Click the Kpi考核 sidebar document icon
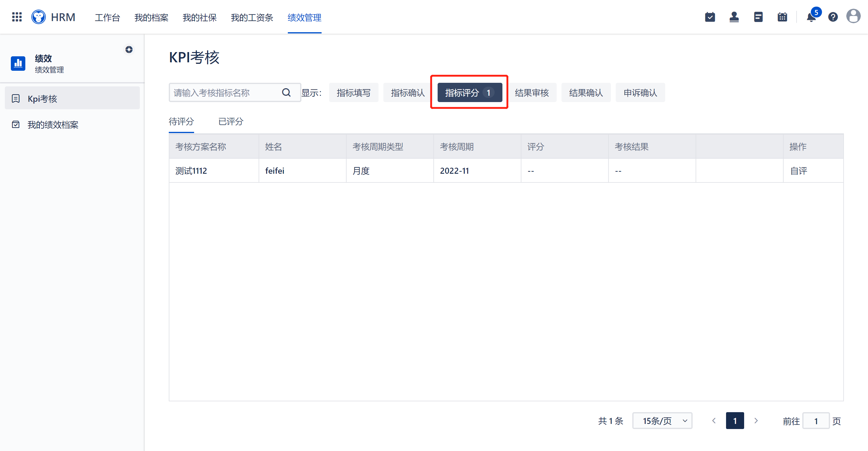The height and width of the screenshot is (451, 868). click(15, 99)
